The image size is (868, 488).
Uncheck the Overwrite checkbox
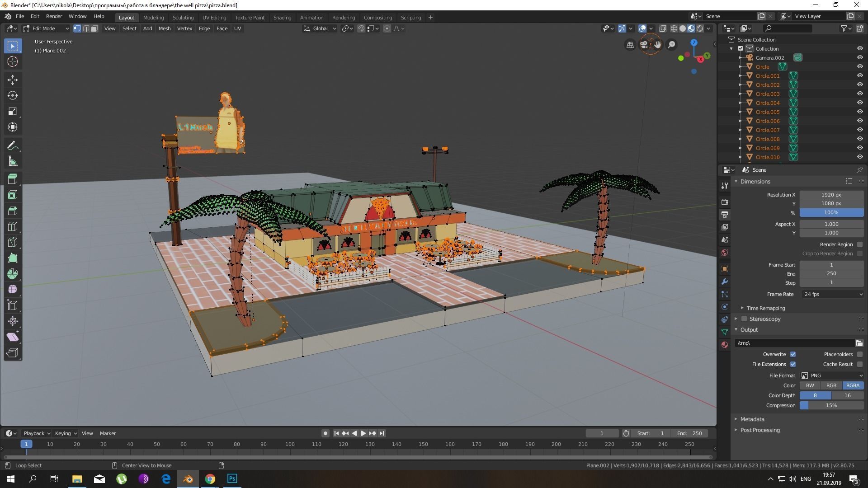pyautogui.click(x=793, y=354)
